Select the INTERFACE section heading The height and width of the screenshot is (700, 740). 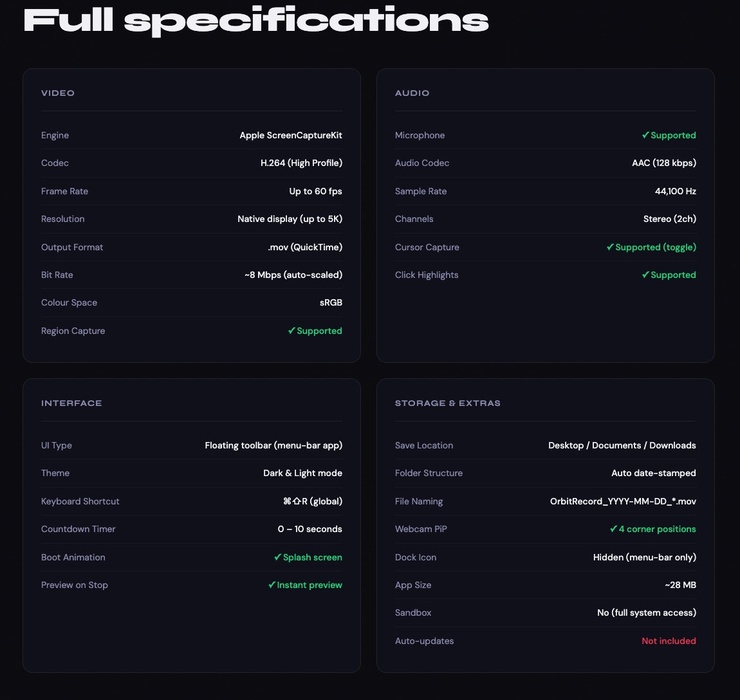(71, 403)
